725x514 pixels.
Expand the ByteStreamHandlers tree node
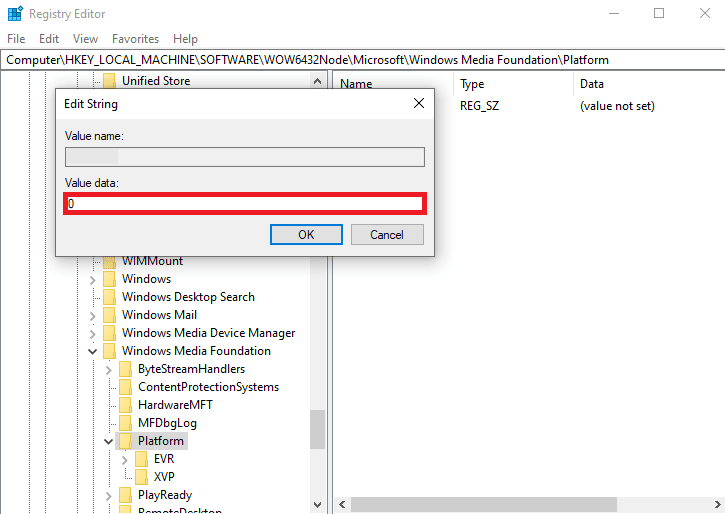pos(109,369)
